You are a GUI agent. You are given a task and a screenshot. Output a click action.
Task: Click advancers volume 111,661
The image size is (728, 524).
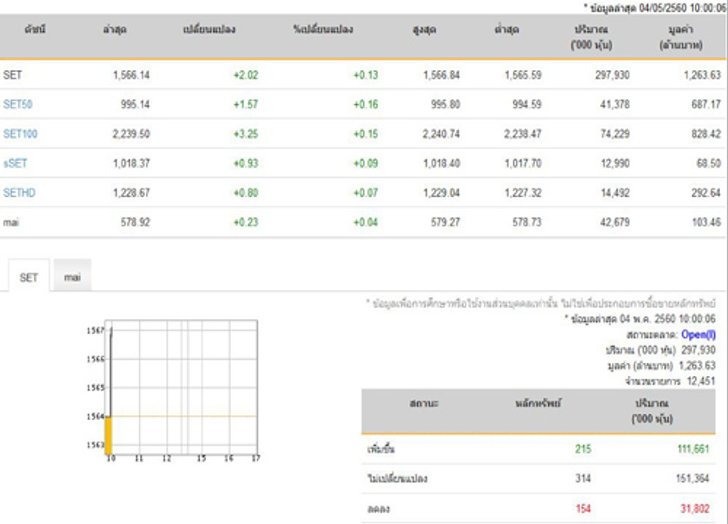[693, 449]
